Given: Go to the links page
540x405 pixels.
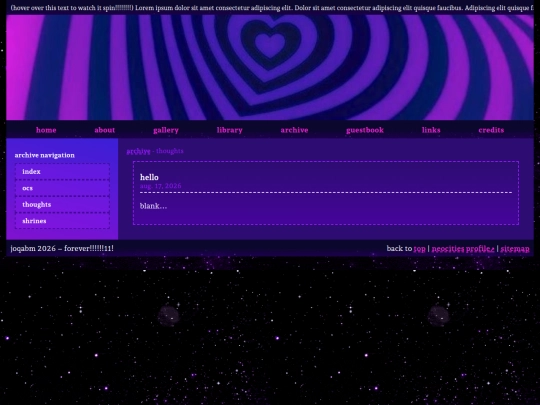Looking at the screenshot, I should pyautogui.click(x=431, y=130).
